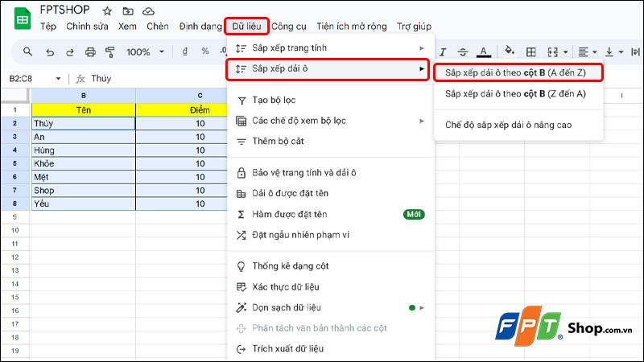This screenshot has width=644, height=362.
Task: Expand Sắp xếp dải ô submenu
Action: (328, 69)
